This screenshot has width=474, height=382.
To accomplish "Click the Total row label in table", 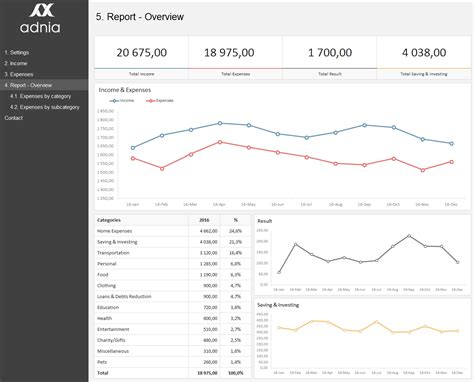I will [x=103, y=373].
